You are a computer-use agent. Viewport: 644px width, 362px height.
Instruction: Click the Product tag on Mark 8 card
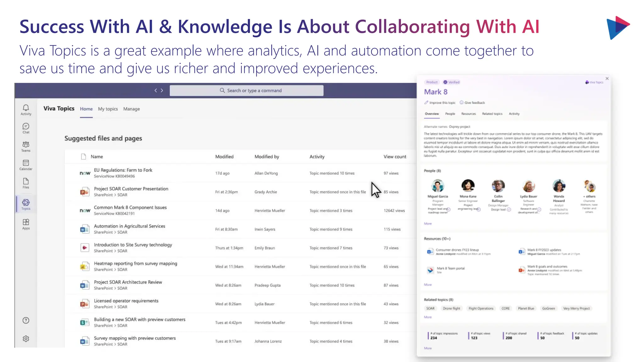[432, 82]
